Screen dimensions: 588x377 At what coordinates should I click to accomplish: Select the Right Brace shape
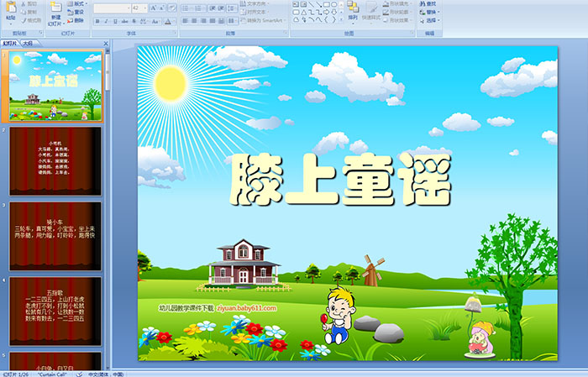[x=333, y=19]
